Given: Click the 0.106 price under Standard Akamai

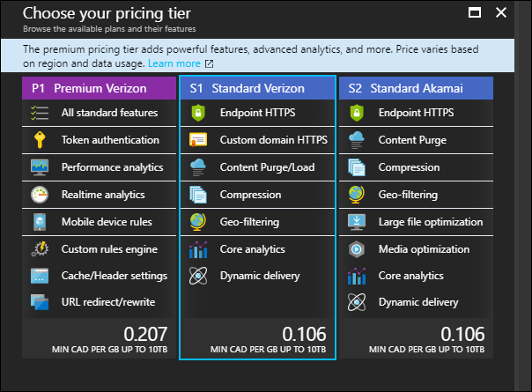Looking at the screenshot, I should (x=462, y=334).
